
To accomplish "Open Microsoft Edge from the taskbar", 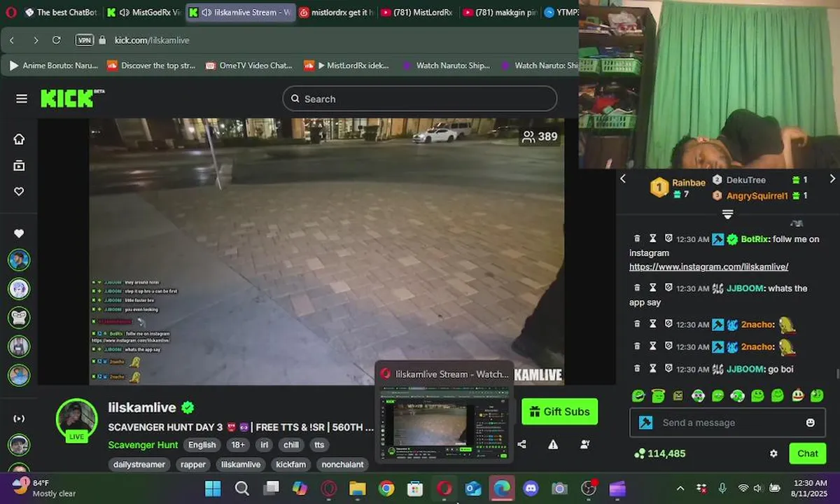I will tap(502, 489).
